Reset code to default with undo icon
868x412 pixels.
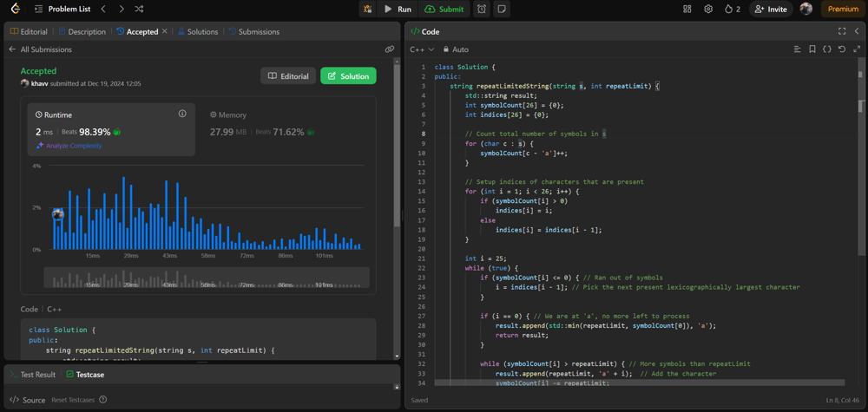[841, 49]
